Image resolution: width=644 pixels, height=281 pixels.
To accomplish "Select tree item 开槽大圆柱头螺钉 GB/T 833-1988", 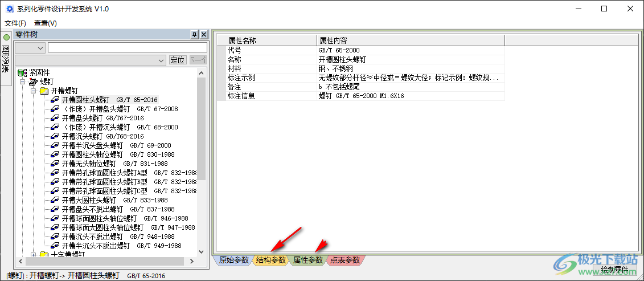I will [x=114, y=200].
